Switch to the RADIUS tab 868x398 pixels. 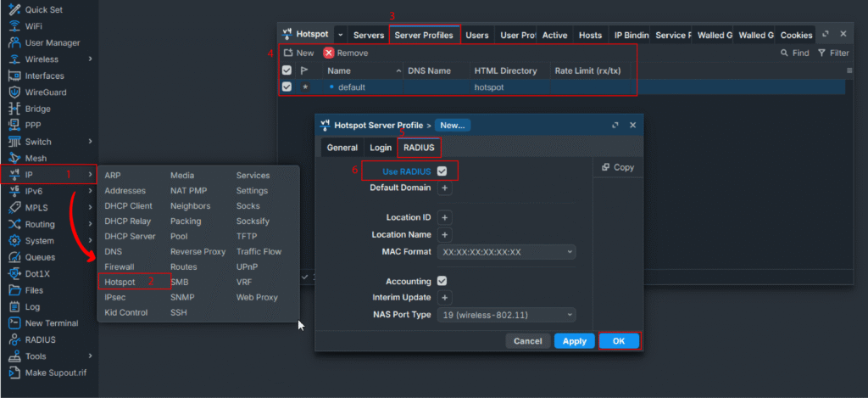[x=419, y=148]
